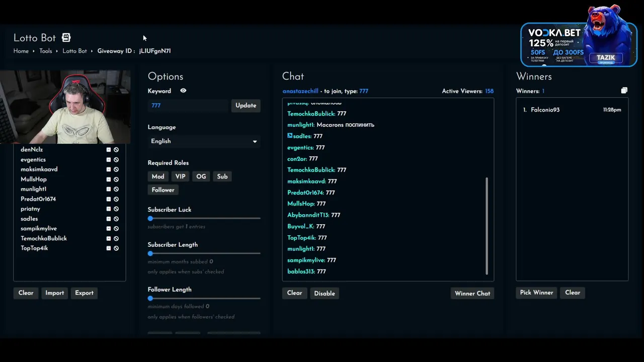Ban TemochkaBublick using the block icon
The height and width of the screenshot is (362, 644).
tap(116, 238)
